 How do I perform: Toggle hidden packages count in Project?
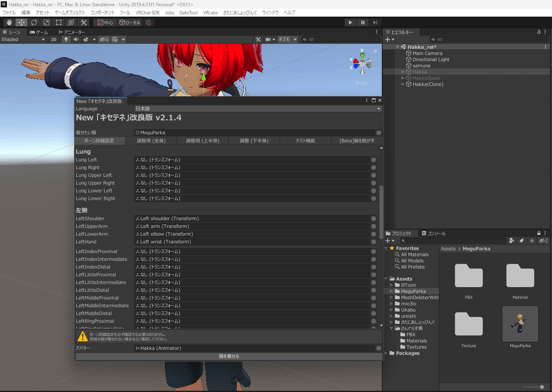click(x=543, y=241)
